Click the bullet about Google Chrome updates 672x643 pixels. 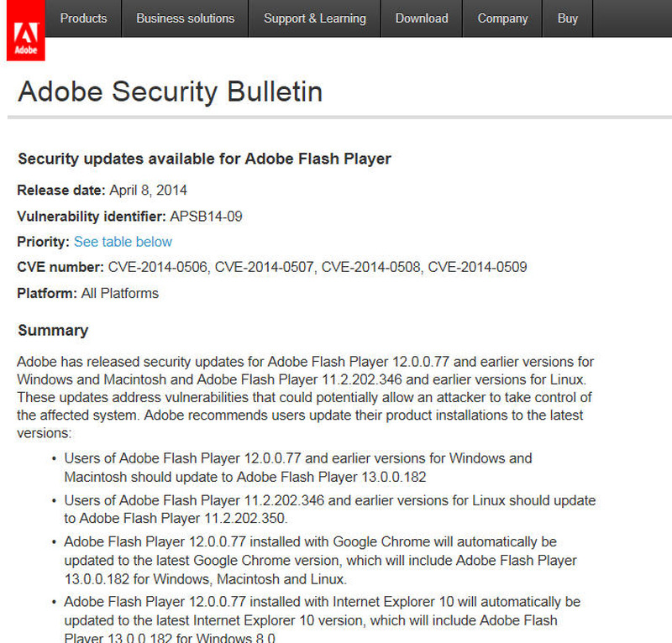tap(321, 561)
